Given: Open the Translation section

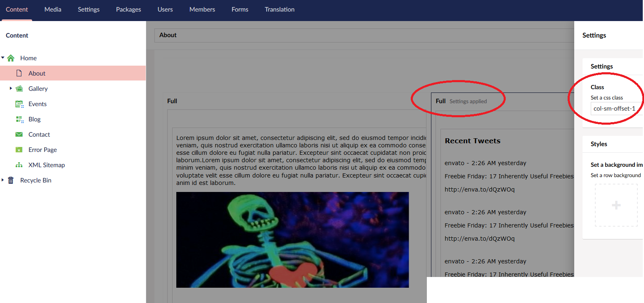Looking at the screenshot, I should [279, 9].
